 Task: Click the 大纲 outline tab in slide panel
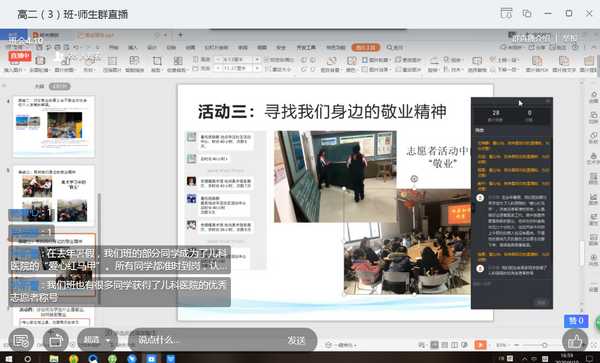(x=39, y=86)
